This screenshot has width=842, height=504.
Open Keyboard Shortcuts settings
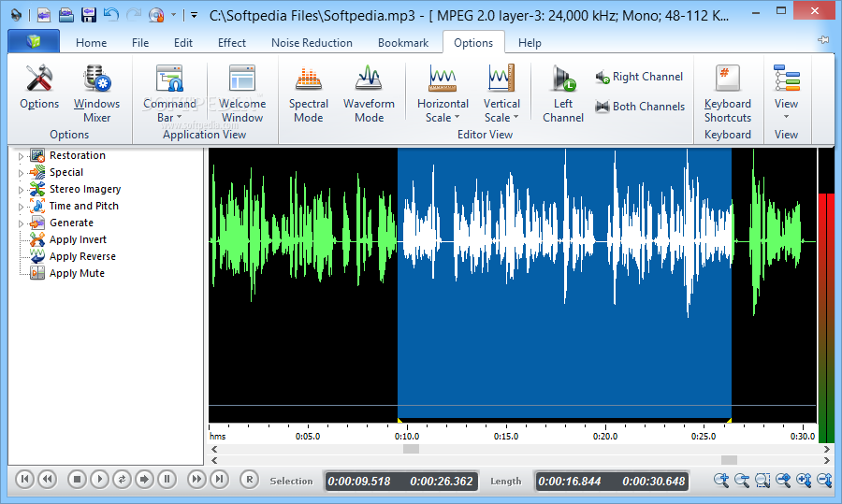tap(728, 94)
